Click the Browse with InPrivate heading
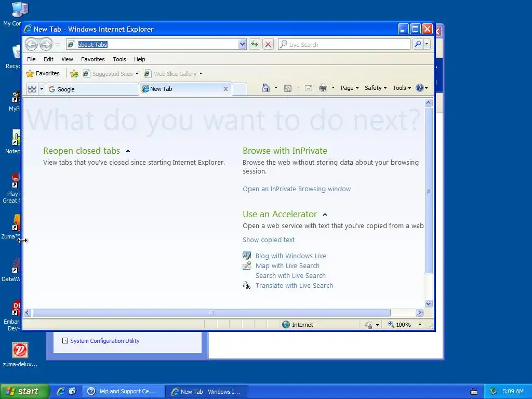Viewport: 532px width, 399px height. 285,151
